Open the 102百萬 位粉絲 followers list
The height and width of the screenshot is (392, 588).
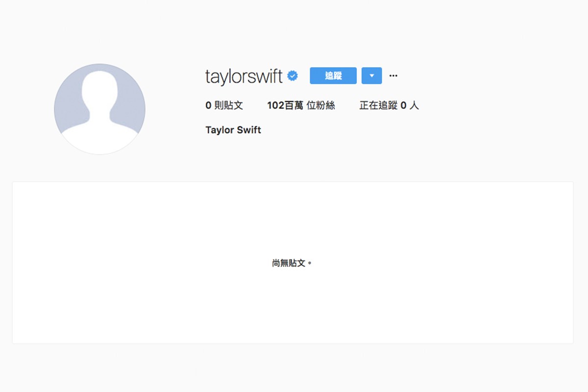click(x=301, y=105)
